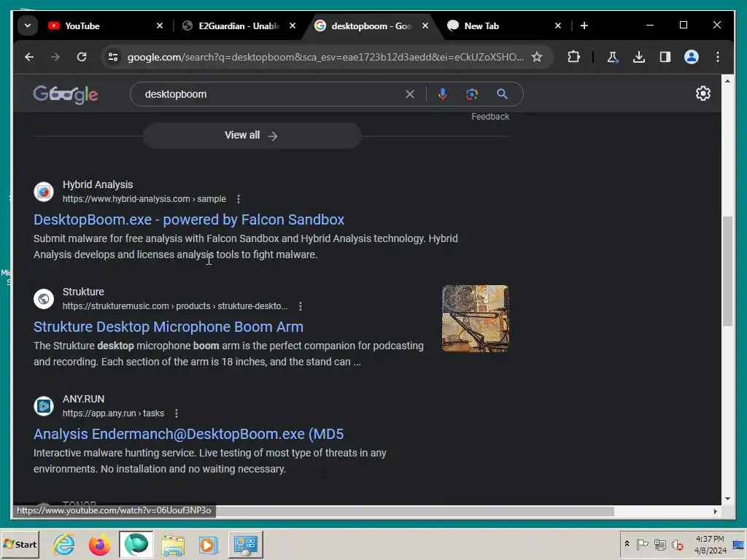Click the hybrid-analysis.com URL text
The height and width of the screenshot is (560, 747).
[144, 199]
